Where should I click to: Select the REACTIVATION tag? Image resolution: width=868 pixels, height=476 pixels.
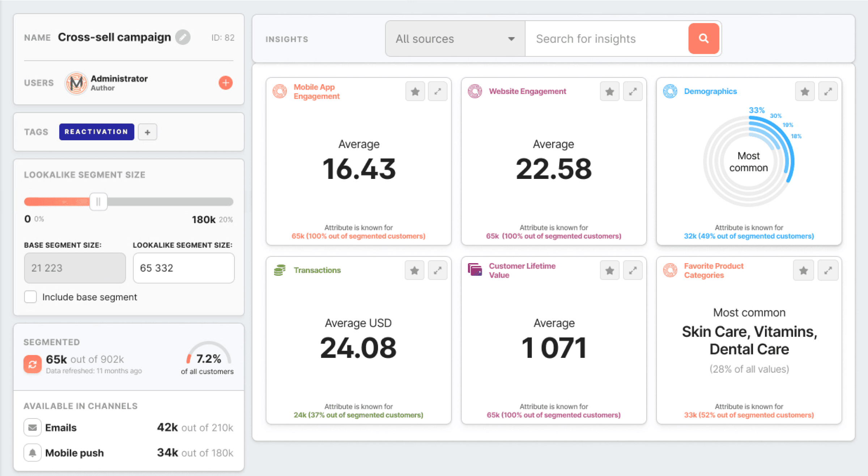(97, 132)
